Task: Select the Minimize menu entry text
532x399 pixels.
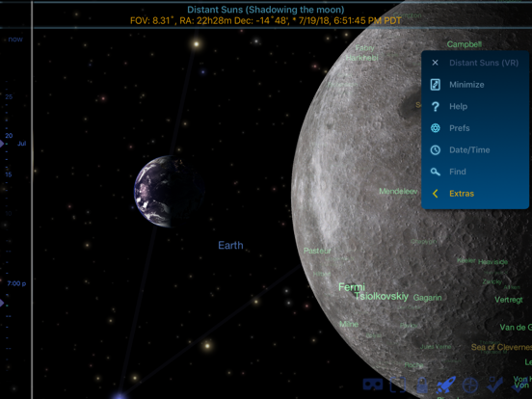Action: coord(466,85)
